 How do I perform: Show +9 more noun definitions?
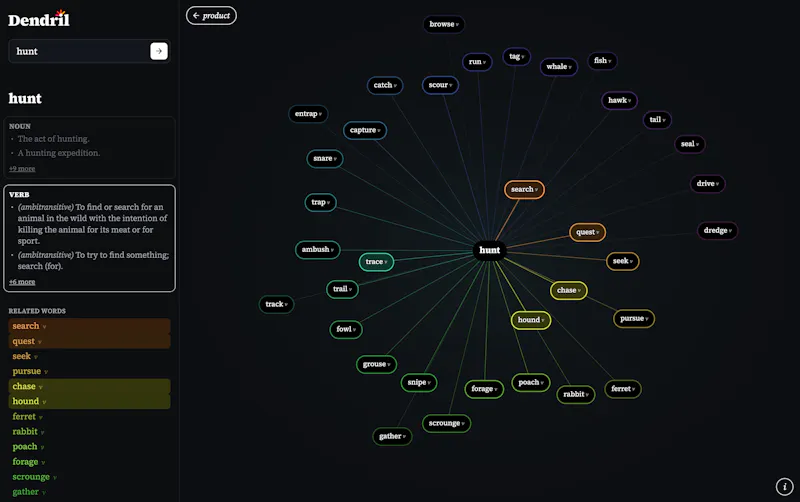[x=22, y=168]
